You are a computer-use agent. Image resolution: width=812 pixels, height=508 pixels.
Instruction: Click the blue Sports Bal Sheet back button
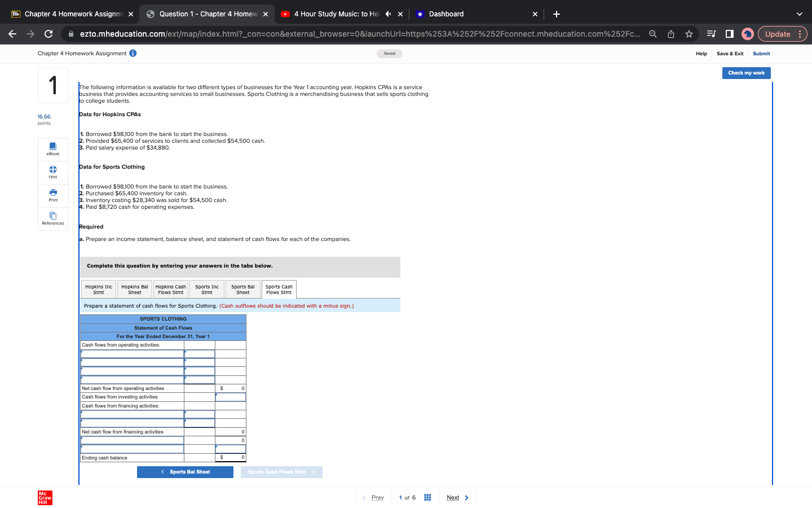185,472
